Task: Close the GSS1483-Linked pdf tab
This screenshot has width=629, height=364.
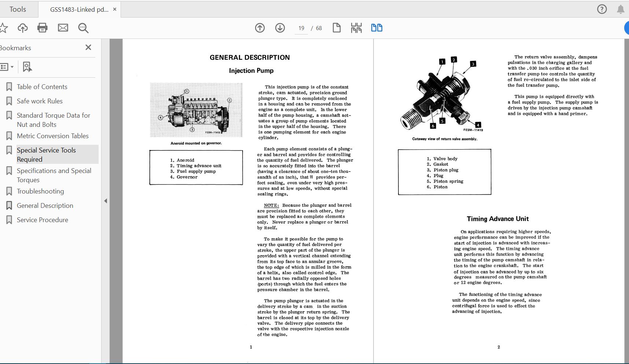Action: click(x=115, y=9)
